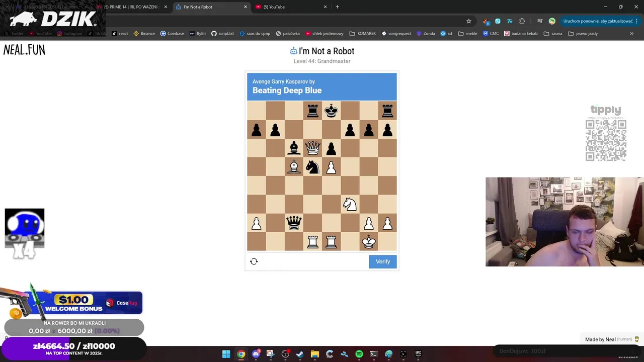This screenshot has height=362, width=644.
Task: Select the white king on g1
Action: click(368, 241)
